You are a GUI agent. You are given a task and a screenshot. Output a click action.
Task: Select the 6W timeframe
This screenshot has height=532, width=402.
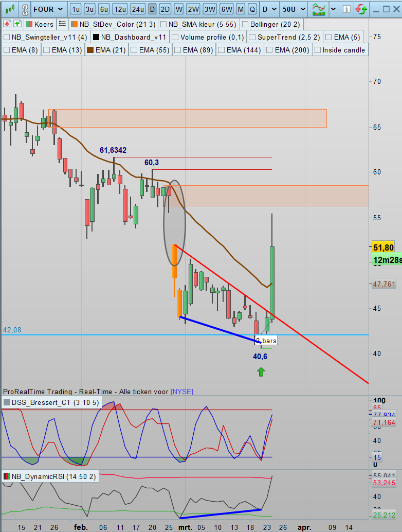(227, 9)
